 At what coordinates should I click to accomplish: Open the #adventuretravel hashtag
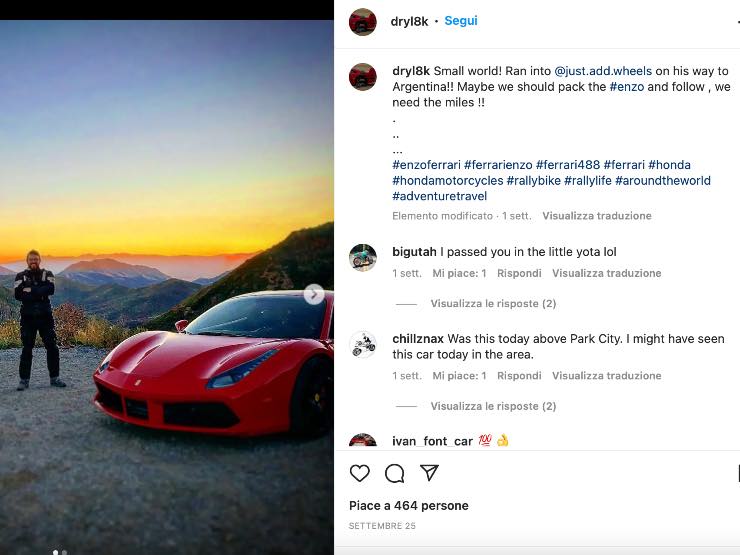440,196
